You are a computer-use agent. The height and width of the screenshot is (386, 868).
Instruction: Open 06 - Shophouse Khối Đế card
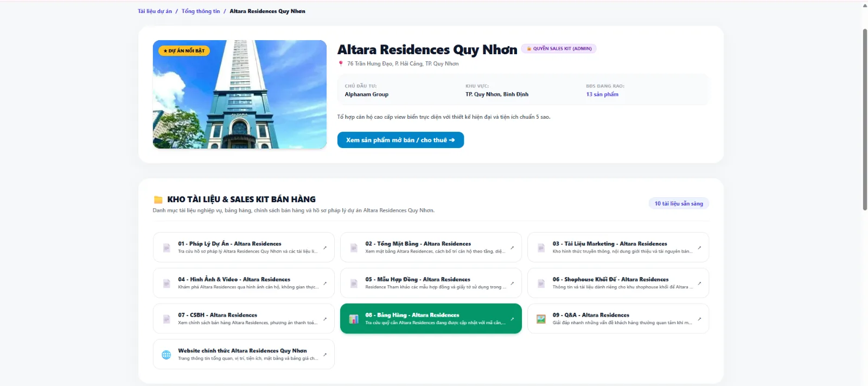coord(618,283)
